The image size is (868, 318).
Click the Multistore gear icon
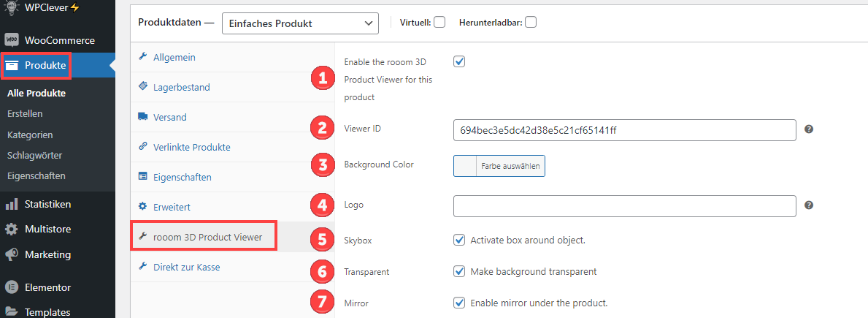(x=12, y=230)
